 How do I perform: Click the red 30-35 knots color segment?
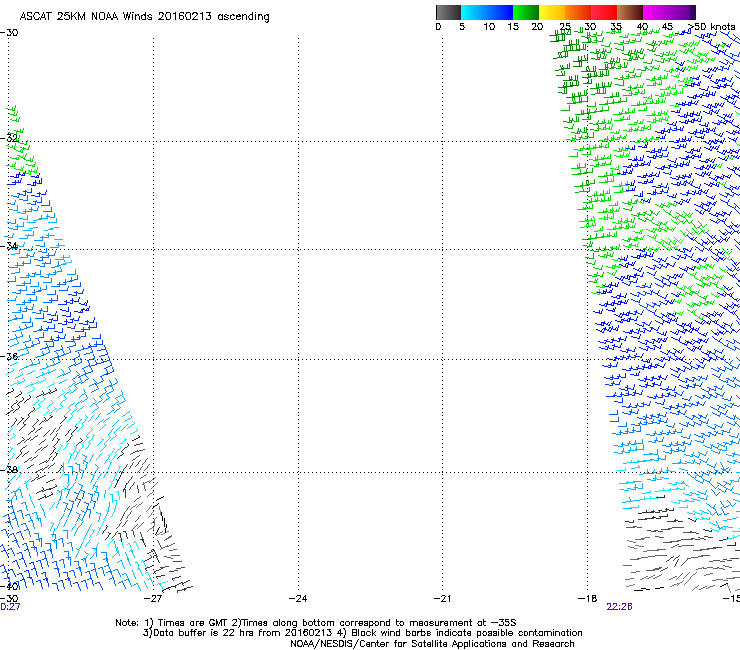(604, 12)
